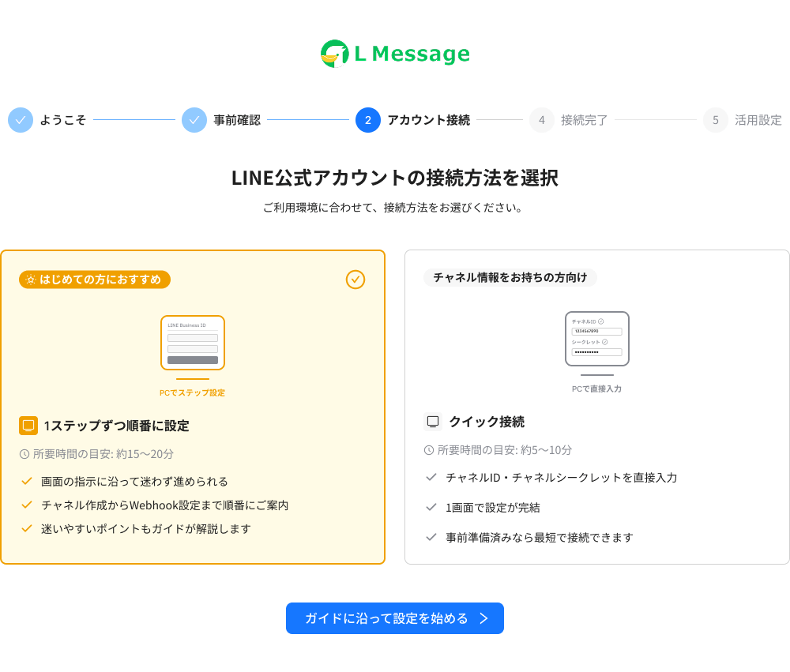Click the PCでステップ設定 illustration

(x=193, y=347)
